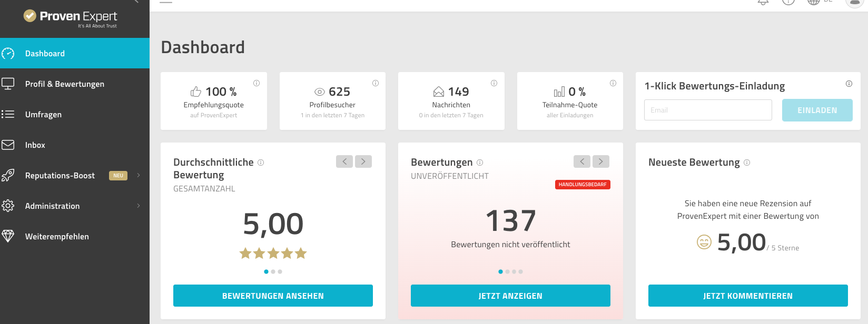Click the info icon on Profilbesucher card
Screen dimensions: 868x324
pos(376,83)
